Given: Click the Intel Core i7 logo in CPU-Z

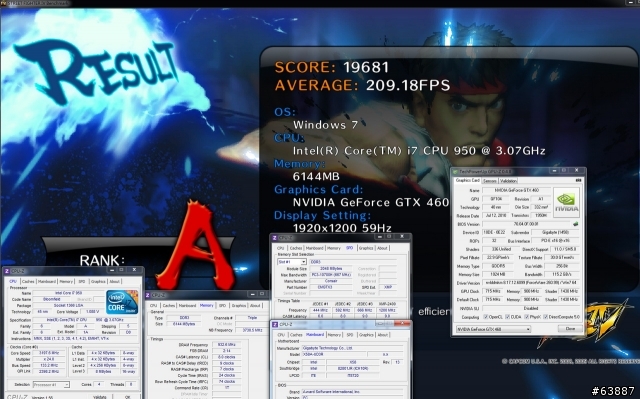Looking at the screenshot, I should point(122,302).
